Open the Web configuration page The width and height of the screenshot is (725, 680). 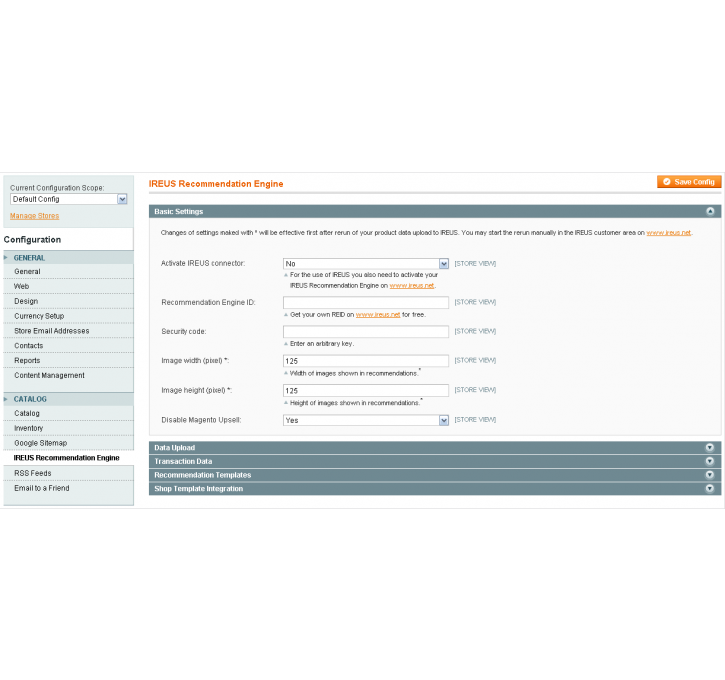[68, 286]
